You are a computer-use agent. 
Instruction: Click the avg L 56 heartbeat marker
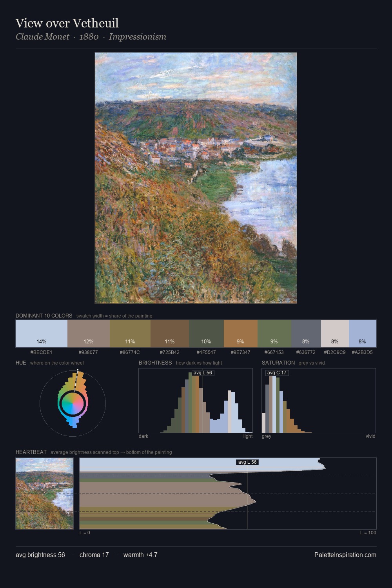247,462
